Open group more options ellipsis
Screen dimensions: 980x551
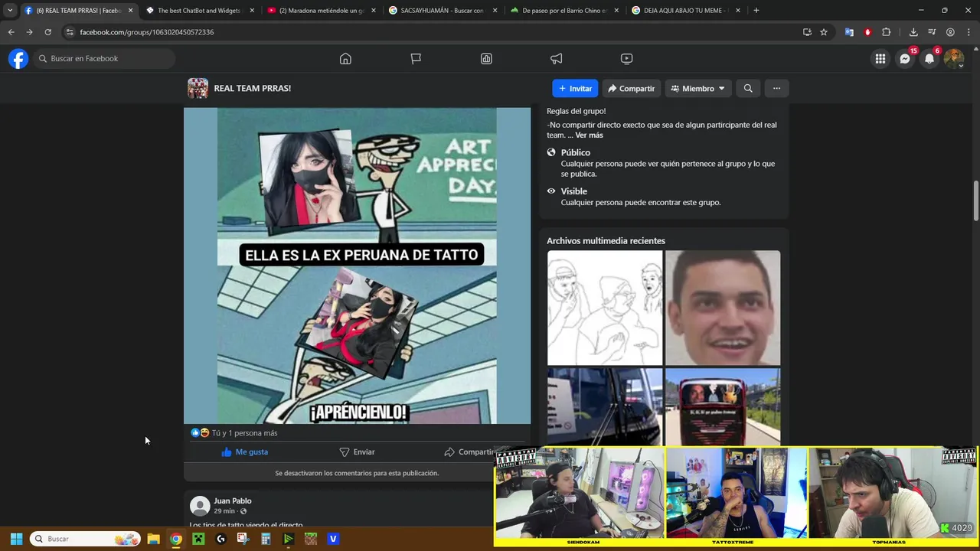(776, 89)
